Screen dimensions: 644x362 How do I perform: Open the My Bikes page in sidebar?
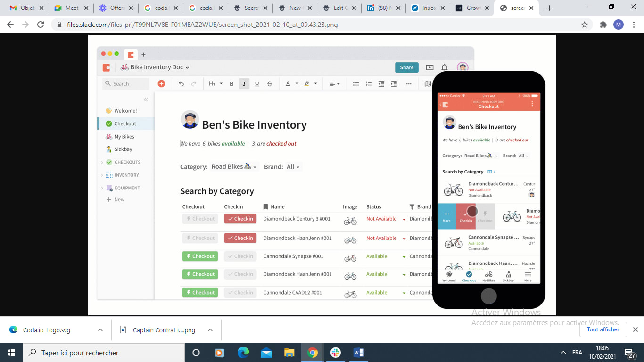[x=124, y=137]
